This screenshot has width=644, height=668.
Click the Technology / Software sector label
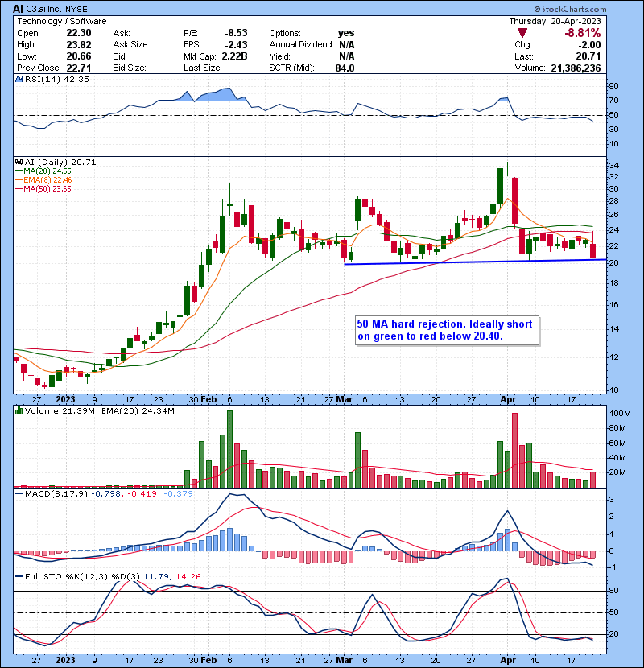[62, 21]
